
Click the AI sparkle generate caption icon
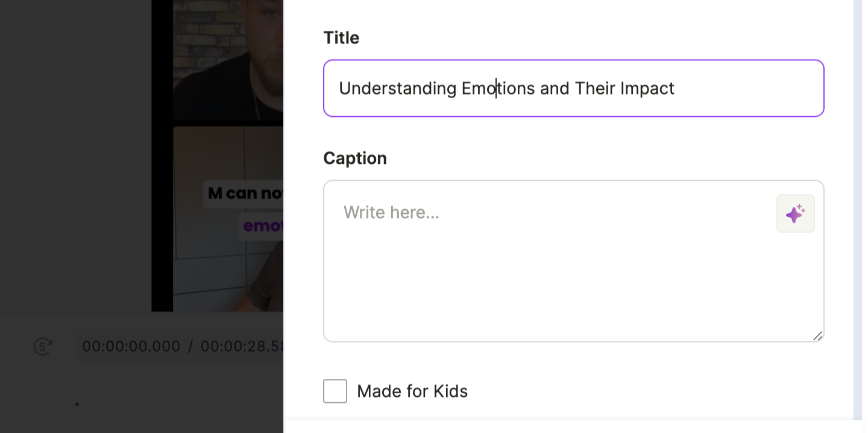pyautogui.click(x=795, y=213)
